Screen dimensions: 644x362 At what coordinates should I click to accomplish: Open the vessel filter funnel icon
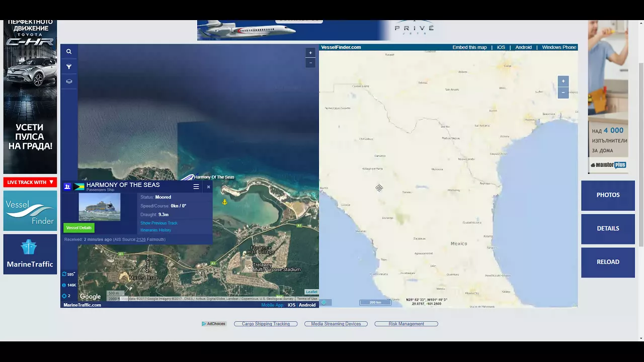click(x=69, y=66)
